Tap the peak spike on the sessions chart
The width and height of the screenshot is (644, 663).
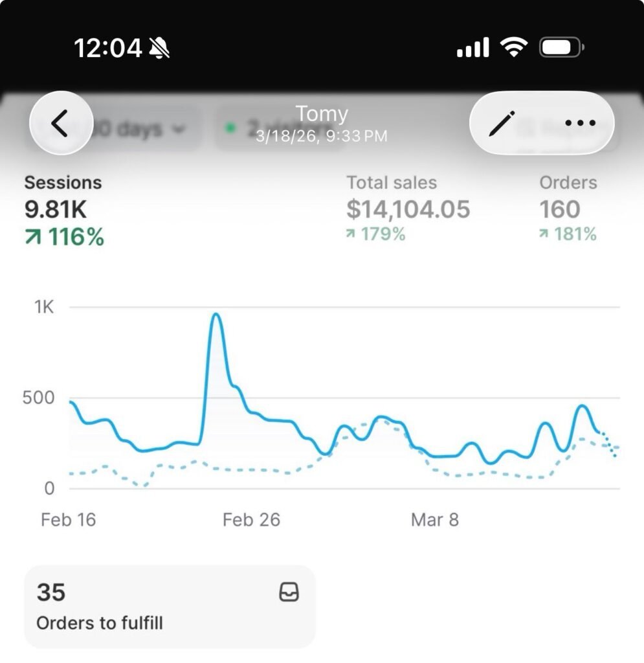click(216, 315)
